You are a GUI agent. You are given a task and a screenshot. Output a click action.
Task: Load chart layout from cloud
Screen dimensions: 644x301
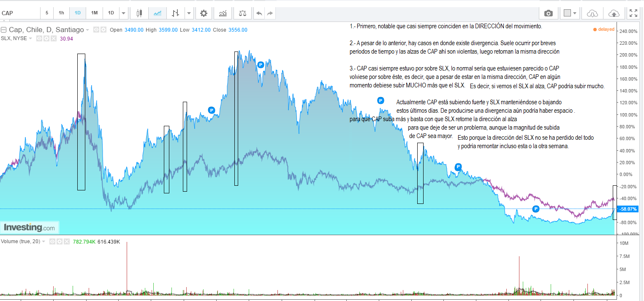(x=592, y=13)
